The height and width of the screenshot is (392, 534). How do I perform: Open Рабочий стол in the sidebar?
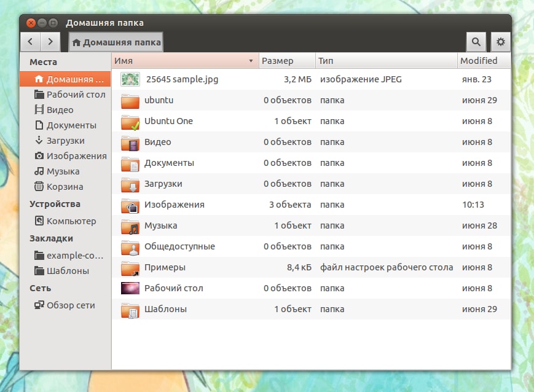point(65,95)
